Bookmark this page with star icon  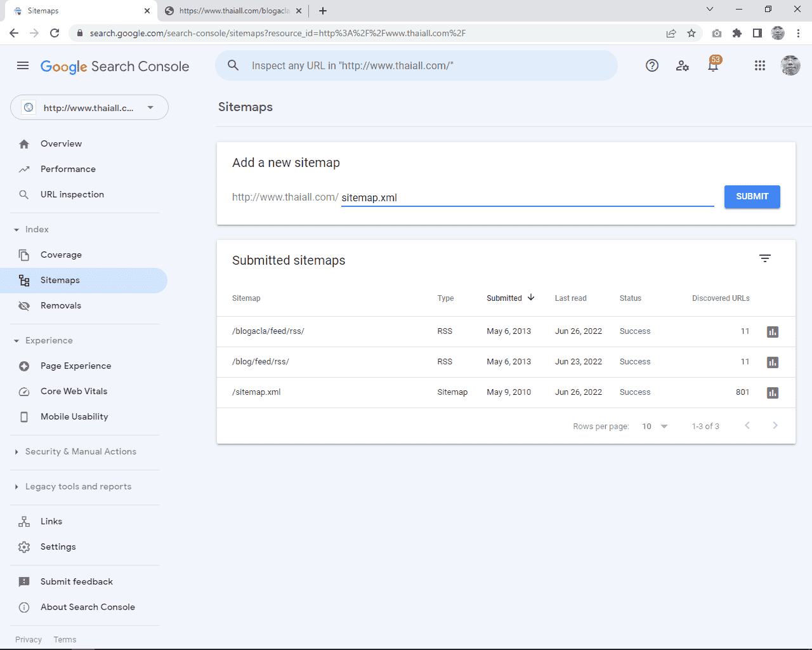(x=691, y=33)
